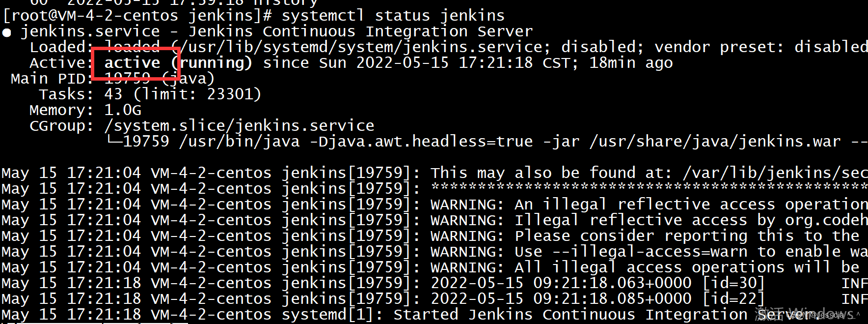This screenshot has width=868, height=324.
Task: Click the row of asterisks in the log
Action: (x=649, y=187)
